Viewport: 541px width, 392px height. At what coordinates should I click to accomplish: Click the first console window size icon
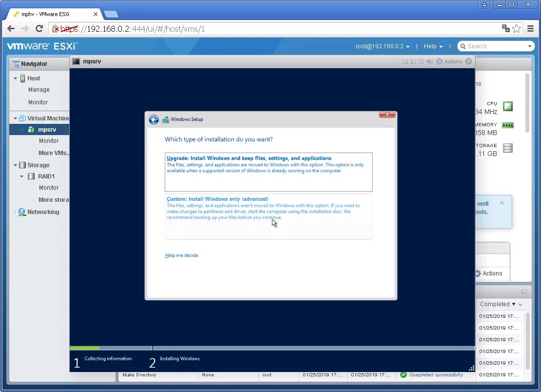pyautogui.click(x=405, y=62)
